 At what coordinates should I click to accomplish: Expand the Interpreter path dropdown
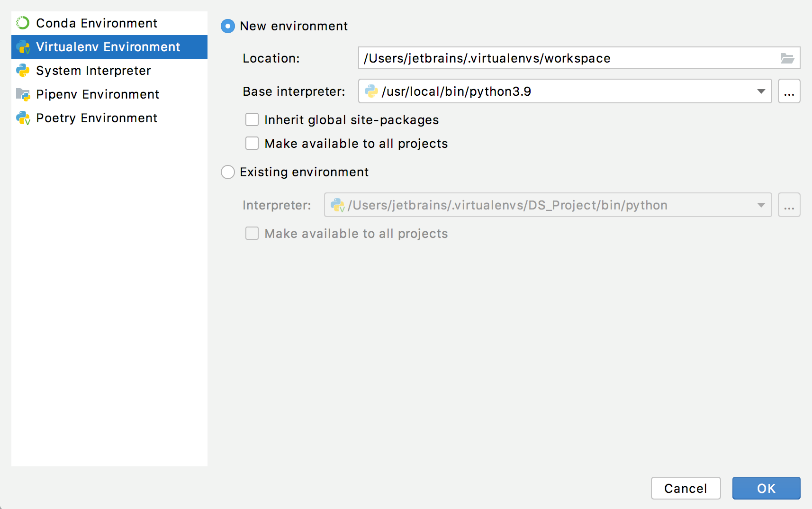tap(761, 205)
